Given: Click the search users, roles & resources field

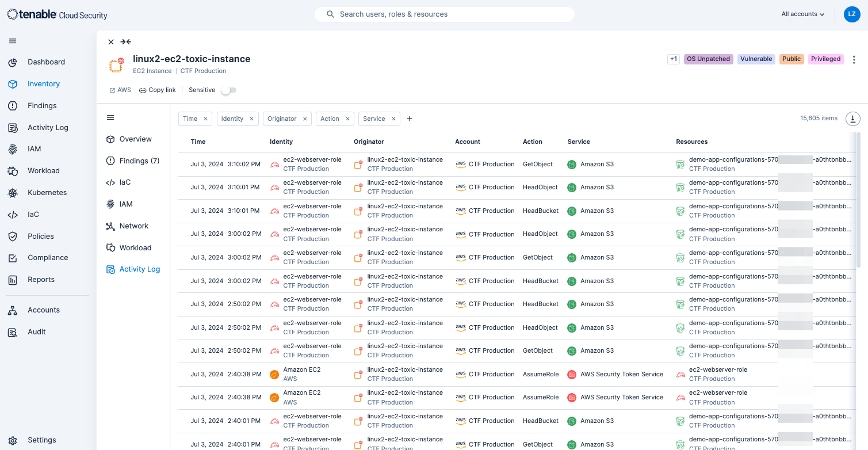Looking at the screenshot, I should 445,14.
